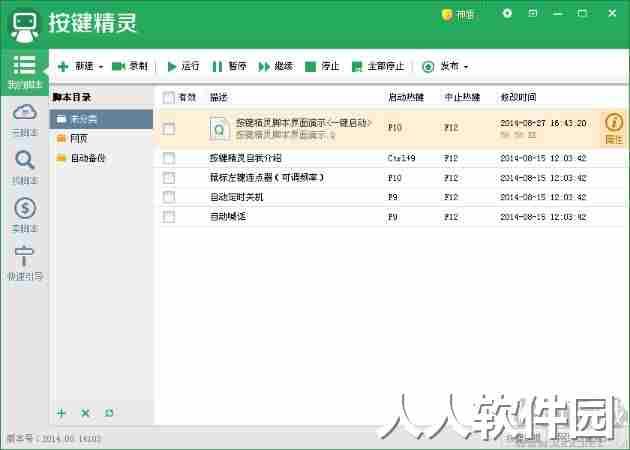
Task: Sort by the 修改时间 column header
Action: pos(518,97)
